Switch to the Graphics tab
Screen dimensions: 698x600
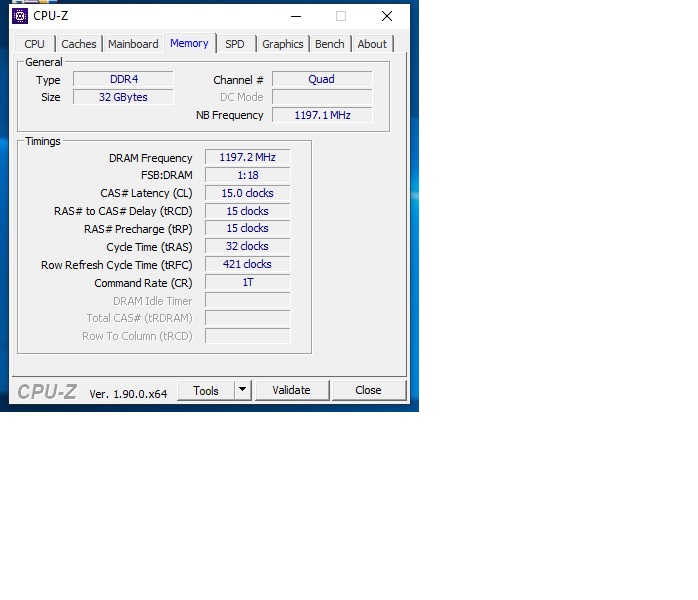(283, 44)
